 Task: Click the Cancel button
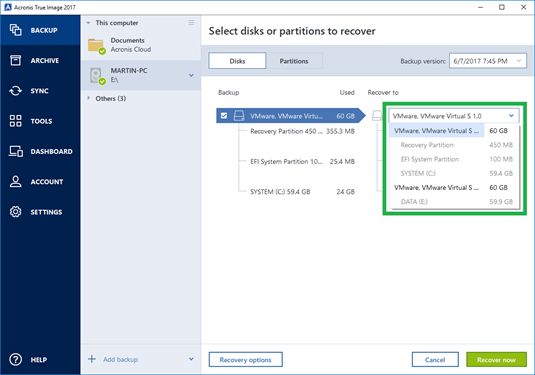tap(435, 360)
